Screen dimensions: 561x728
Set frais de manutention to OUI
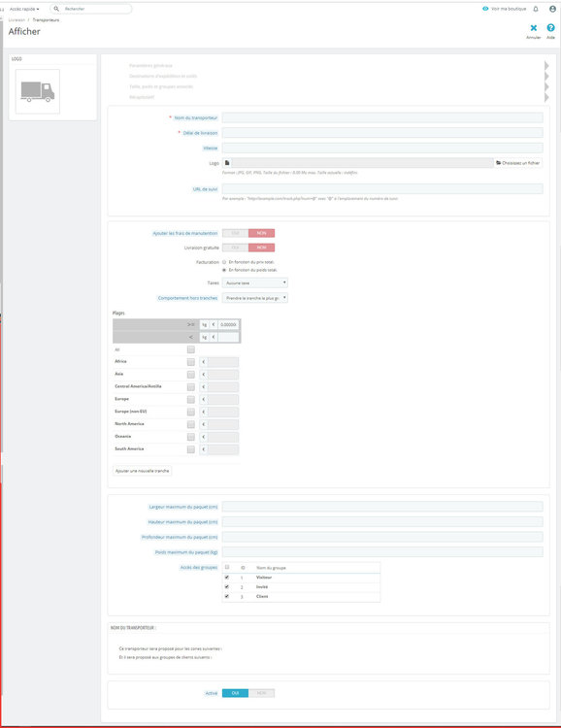(x=235, y=233)
